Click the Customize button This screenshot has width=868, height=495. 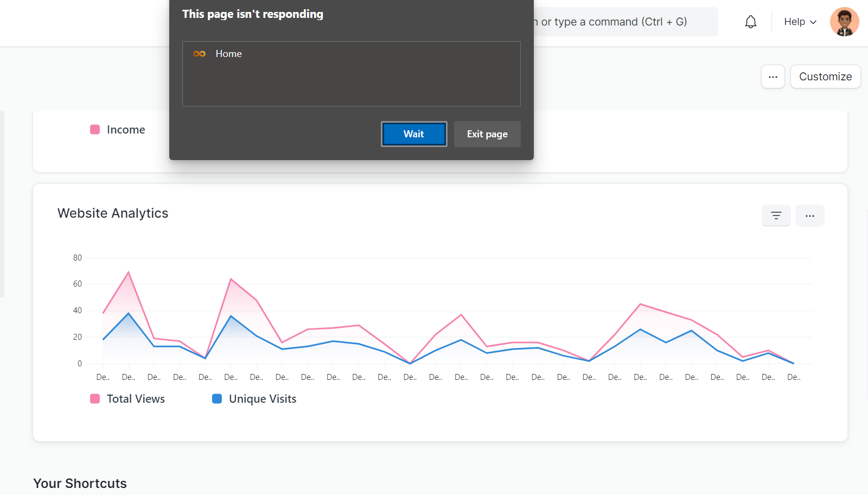(x=825, y=77)
